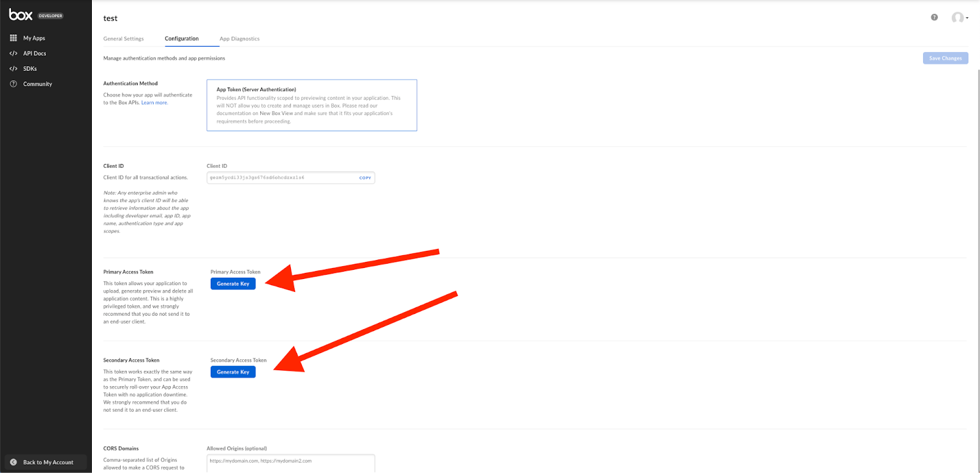Open My Apps in the sidebar

click(x=34, y=38)
